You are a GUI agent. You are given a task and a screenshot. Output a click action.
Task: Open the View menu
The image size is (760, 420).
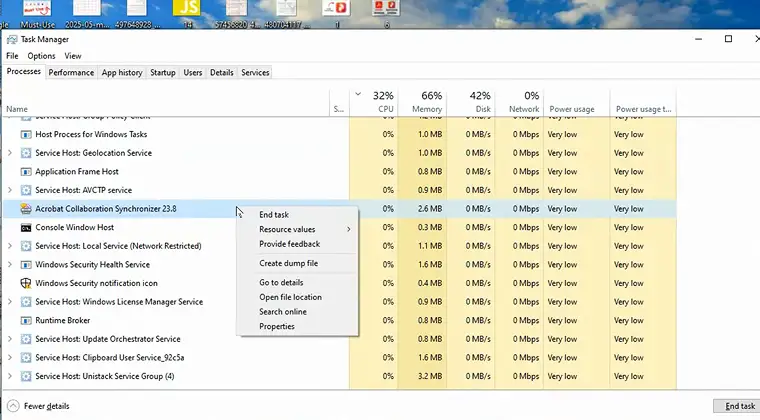73,56
